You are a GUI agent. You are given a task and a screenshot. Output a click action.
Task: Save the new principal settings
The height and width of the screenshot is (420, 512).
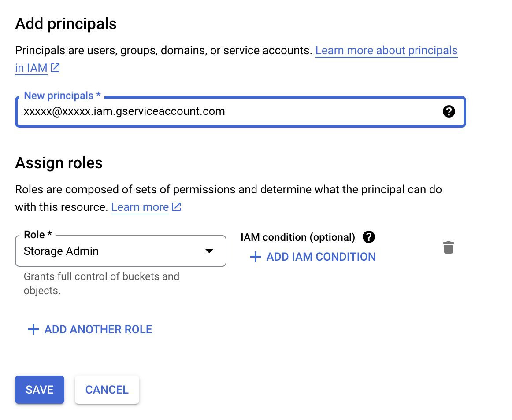click(x=40, y=390)
